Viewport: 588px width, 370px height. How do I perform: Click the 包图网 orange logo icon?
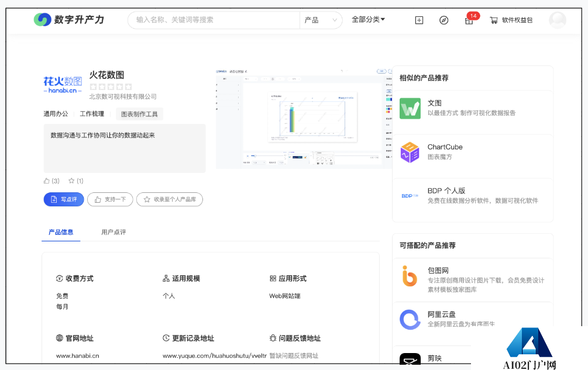click(410, 276)
